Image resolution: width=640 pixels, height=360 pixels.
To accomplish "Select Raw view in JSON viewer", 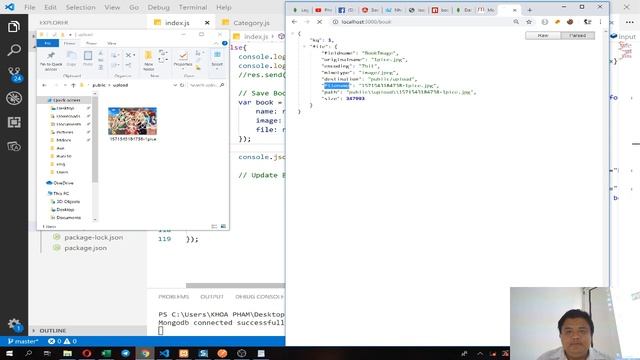I will coord(543,36).
